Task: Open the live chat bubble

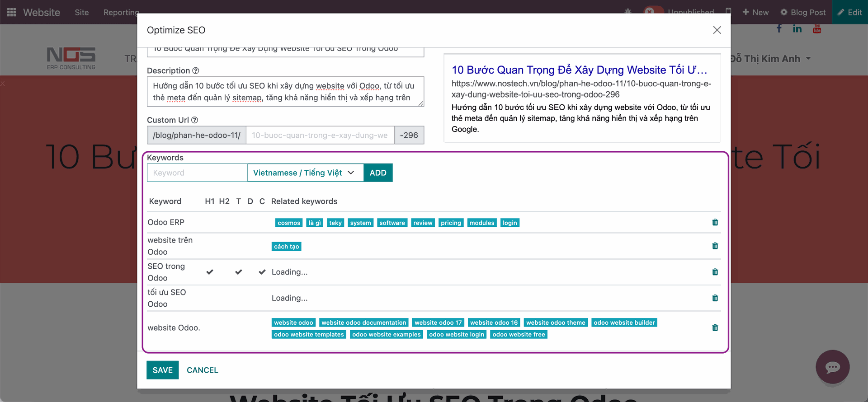Action: tap(832, 367)
